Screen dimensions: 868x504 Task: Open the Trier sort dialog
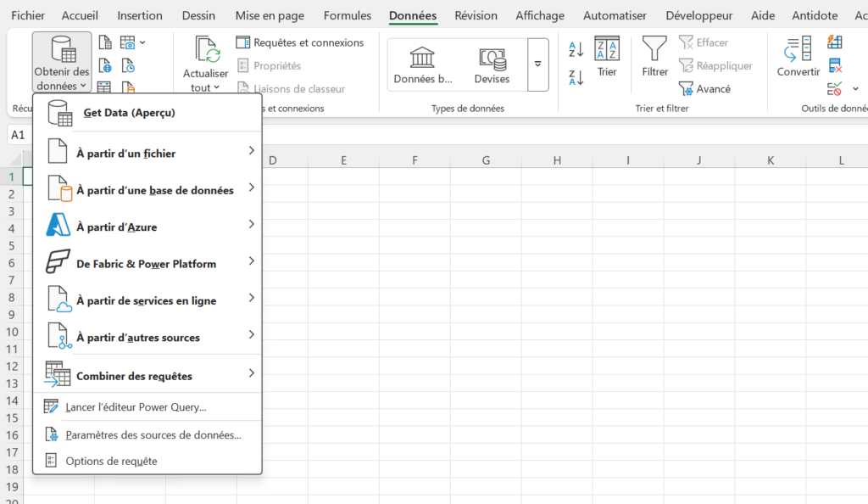[x=607, y=57]
